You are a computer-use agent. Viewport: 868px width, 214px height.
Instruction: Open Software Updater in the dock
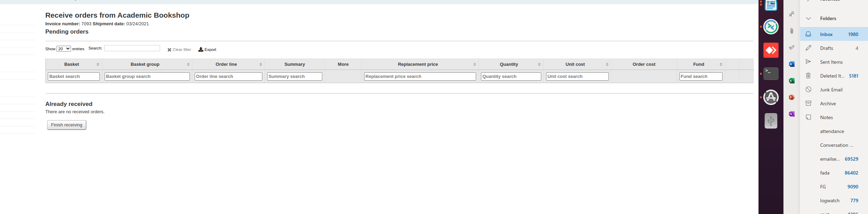tap(771, 97)
